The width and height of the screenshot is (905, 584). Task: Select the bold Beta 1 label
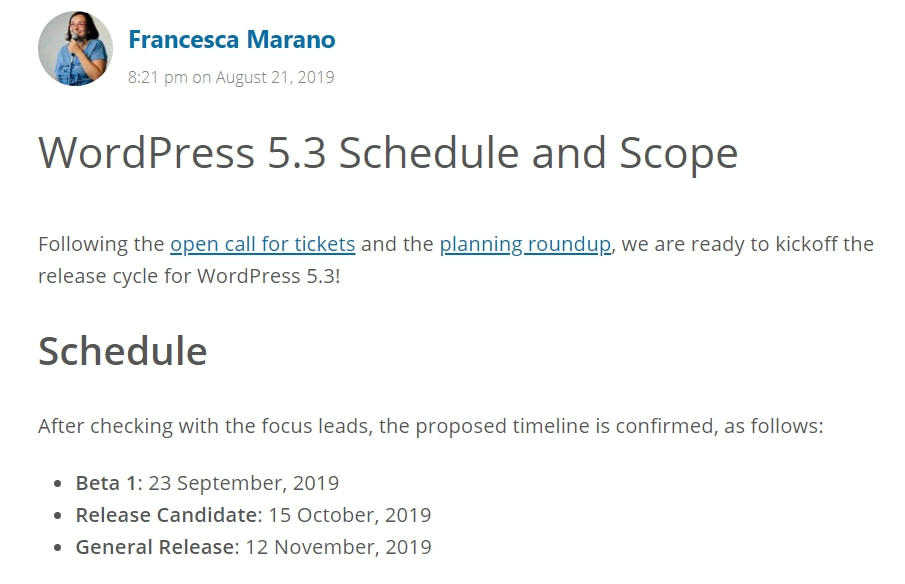click(x=106, y=483)
